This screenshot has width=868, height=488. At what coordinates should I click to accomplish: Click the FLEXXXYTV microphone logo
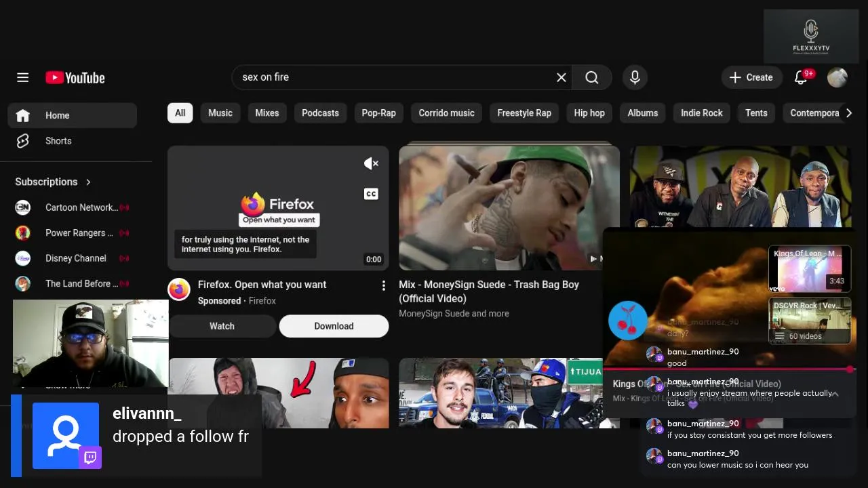(811, 36)
